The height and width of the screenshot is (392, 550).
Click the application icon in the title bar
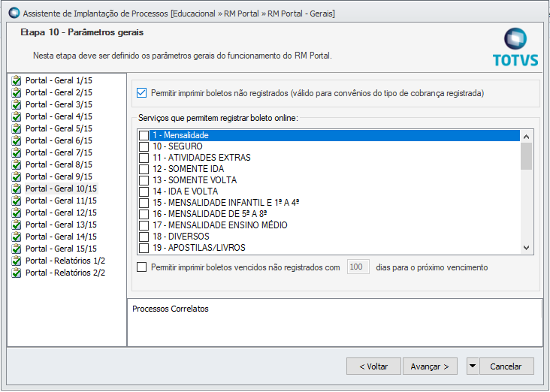pos(14,13)
